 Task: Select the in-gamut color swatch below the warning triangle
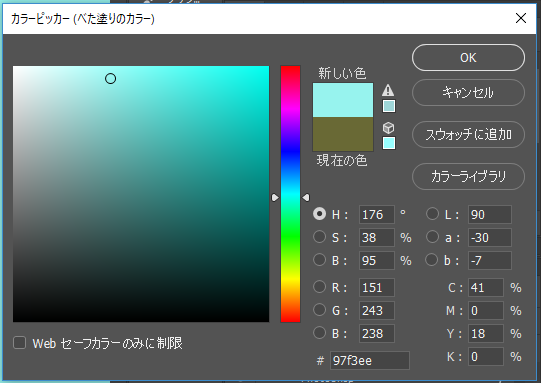tap(389, 106)
